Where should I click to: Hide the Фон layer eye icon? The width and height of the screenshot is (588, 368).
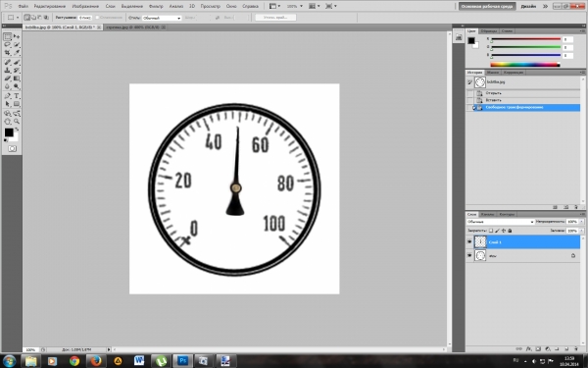click(x=469, y=255)
